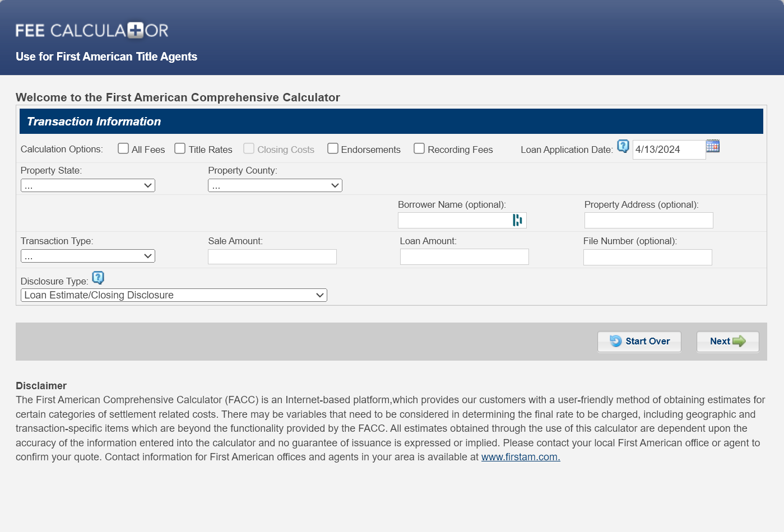Change the Disclosure Type selection
This screenshot has height=532, width=784.
(x=174, y=295)
